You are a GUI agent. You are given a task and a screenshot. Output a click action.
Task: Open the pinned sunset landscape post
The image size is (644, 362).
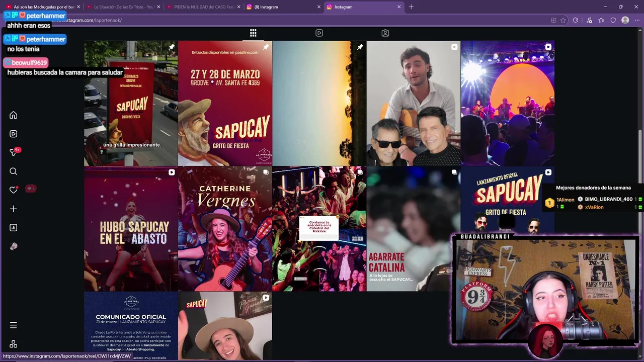click(x=319, y=103)
